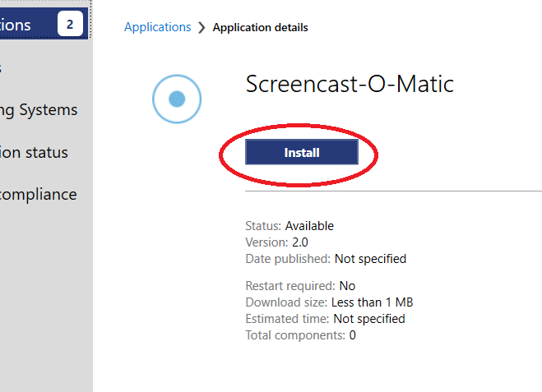Open the Device compliance sidebar item
This screenshot has width=542, height=392.
(38, 195)
